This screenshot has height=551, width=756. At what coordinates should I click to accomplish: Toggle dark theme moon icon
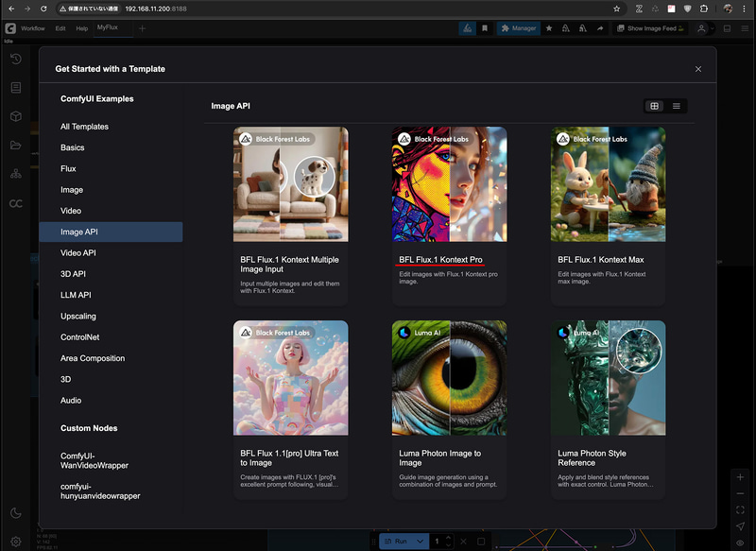coord(16,513)
